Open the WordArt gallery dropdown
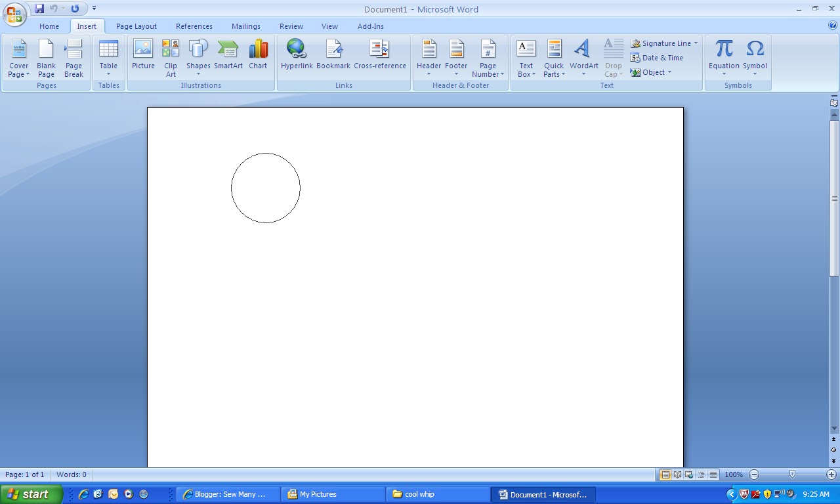 (x=584, y=58)
